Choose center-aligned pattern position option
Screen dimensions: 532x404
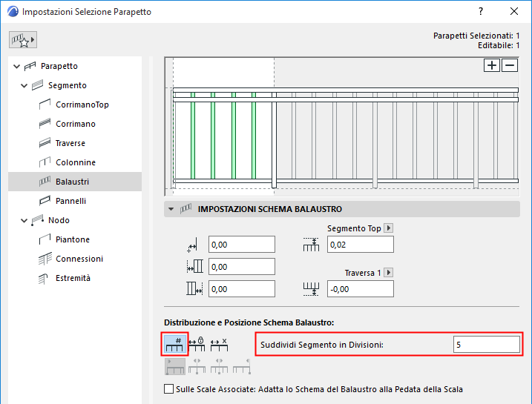coord(197,366)
